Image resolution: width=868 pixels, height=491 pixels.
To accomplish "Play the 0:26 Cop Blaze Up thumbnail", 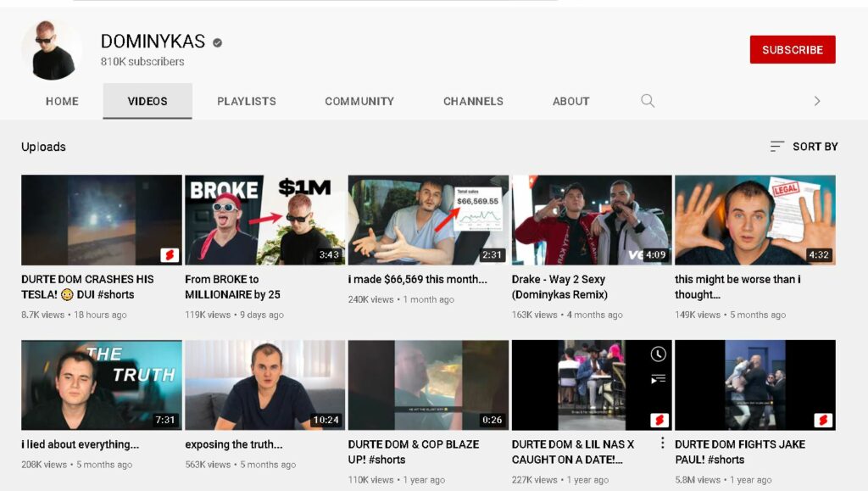I will pos(428,385).
